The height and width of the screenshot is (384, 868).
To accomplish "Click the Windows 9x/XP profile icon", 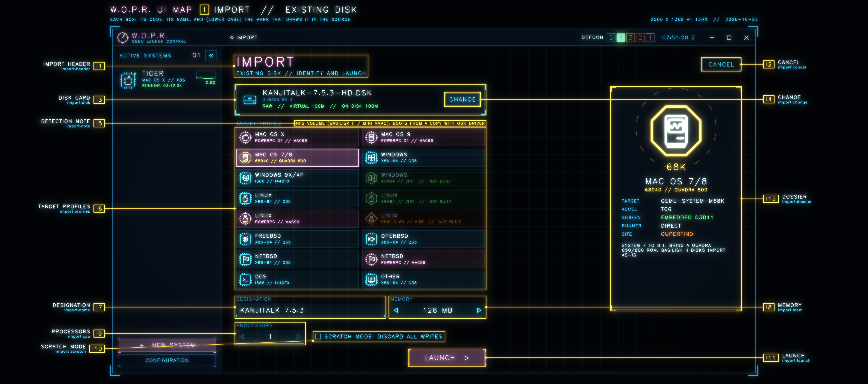I will coord(245,178).
